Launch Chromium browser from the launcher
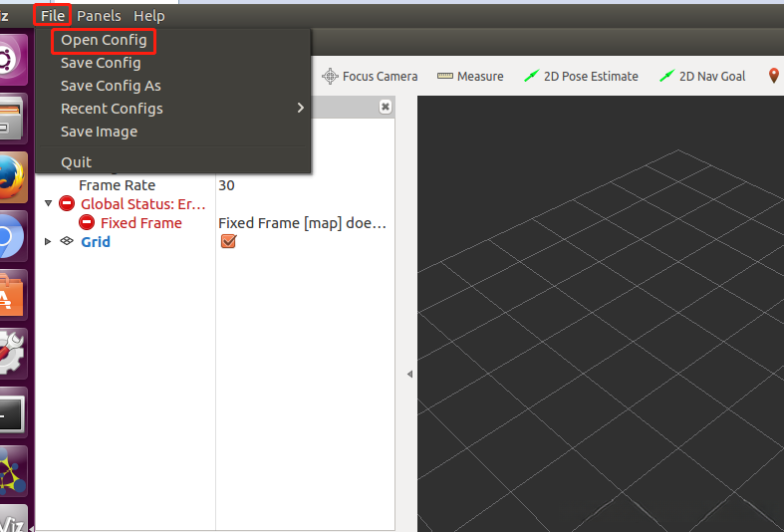Image resolution: width=784 pixels, height=532 pixels. [12, 236]
